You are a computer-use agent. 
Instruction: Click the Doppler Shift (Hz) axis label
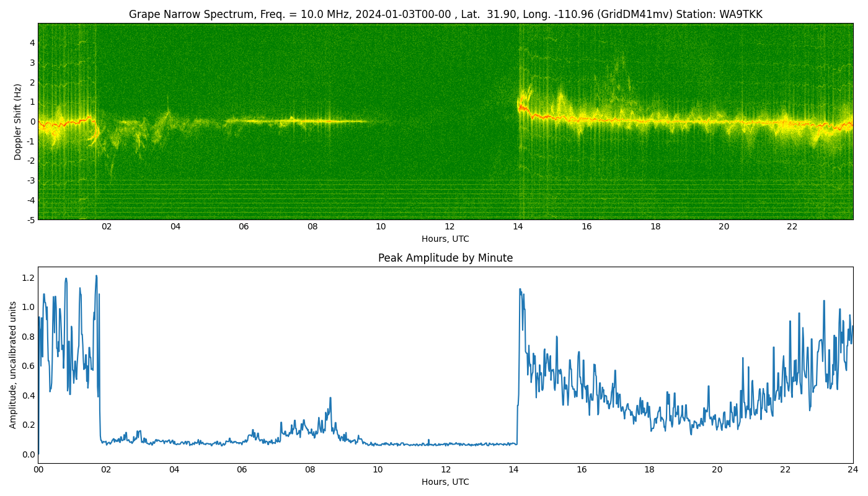point(18,122)
